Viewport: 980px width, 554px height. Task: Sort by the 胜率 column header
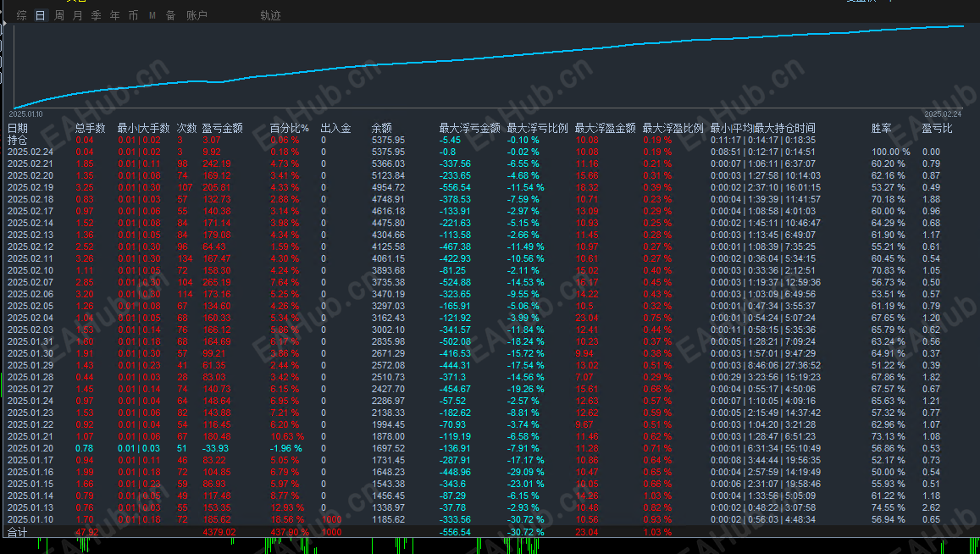pyautogui.click(x=881, y=128)
